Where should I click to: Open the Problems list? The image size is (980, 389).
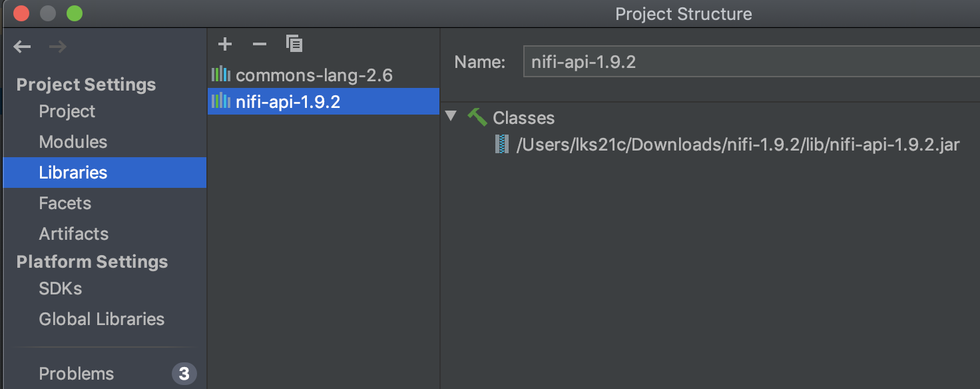pyautogui.click(x=77, y=374)
